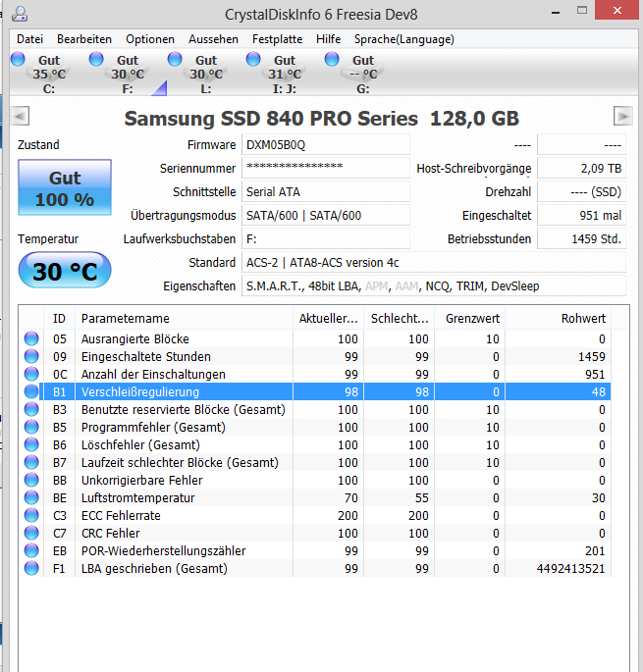Open the Festplatte menu
The height and width of the screenshot is (672, 643).
[277, 39]
